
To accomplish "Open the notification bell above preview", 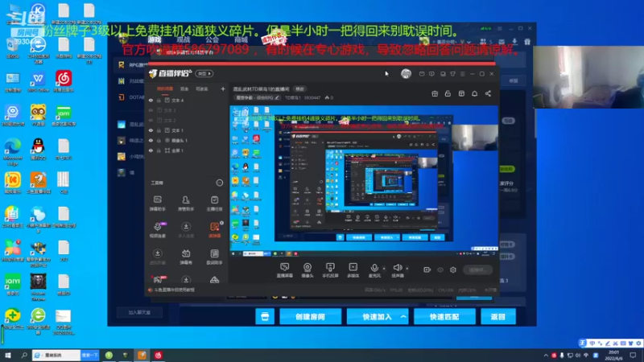I will pos(474,93).
